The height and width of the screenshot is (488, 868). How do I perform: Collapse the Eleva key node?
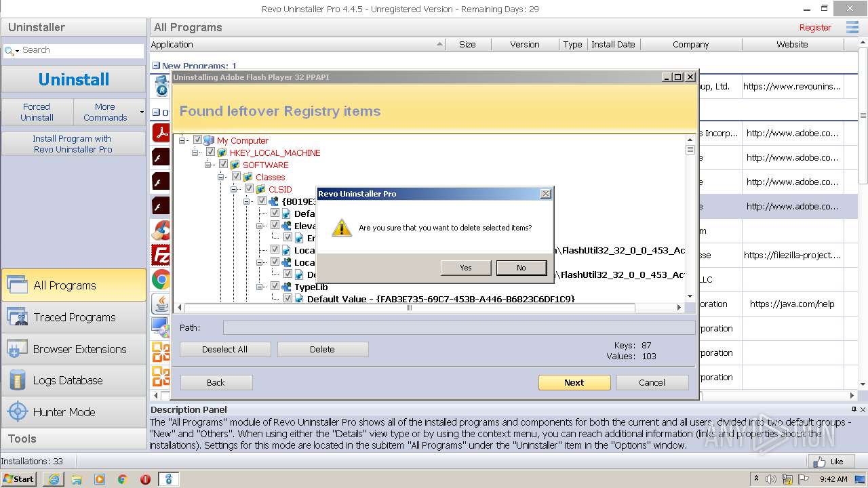(260, 226)
